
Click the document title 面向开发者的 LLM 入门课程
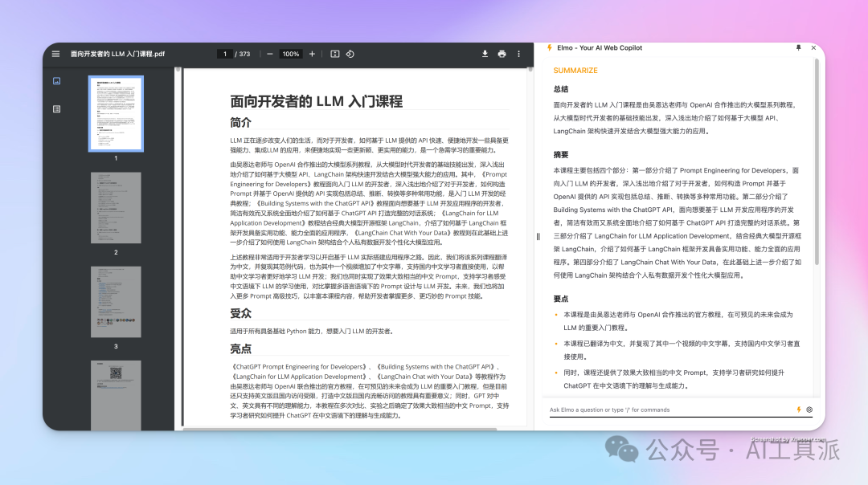tap(316, 102)
